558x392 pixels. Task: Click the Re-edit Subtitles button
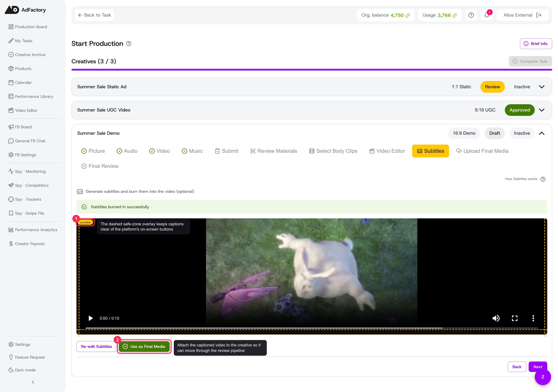96,347
